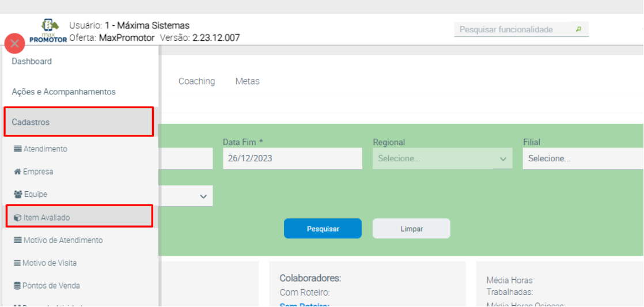Open Equipe via the people icon
This screenshot has height=307, width=644.
(18, 195)
